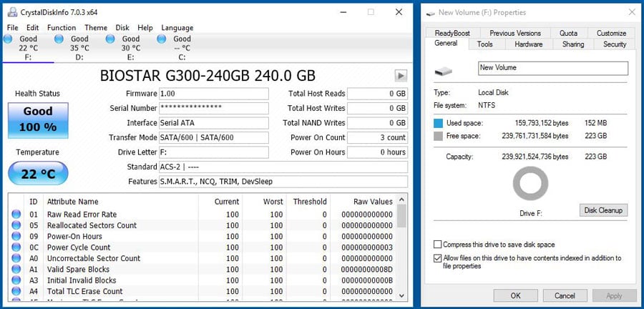Toggle the content indexing checkbox

(x=438, y=258)
